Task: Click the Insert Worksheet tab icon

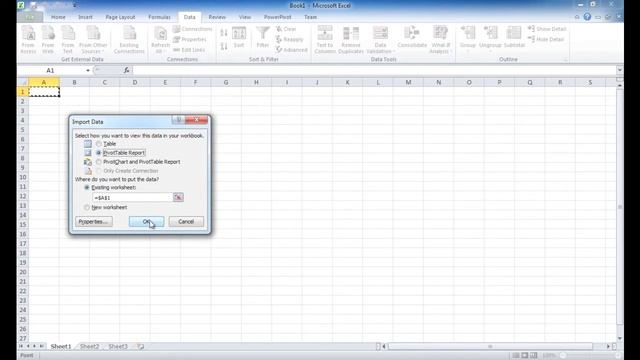Action: 141,347
